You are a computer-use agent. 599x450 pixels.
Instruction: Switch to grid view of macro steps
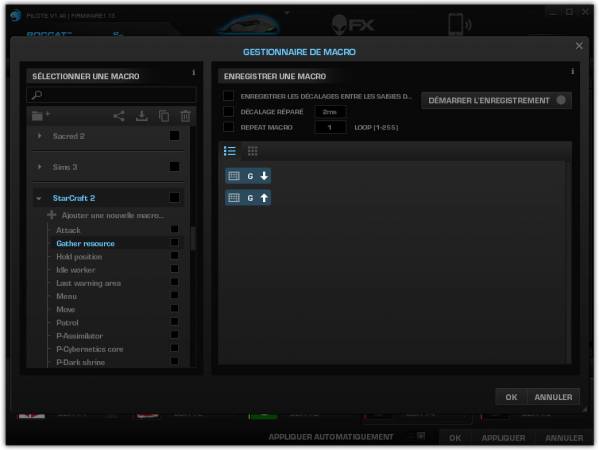[x=253, y=151]
